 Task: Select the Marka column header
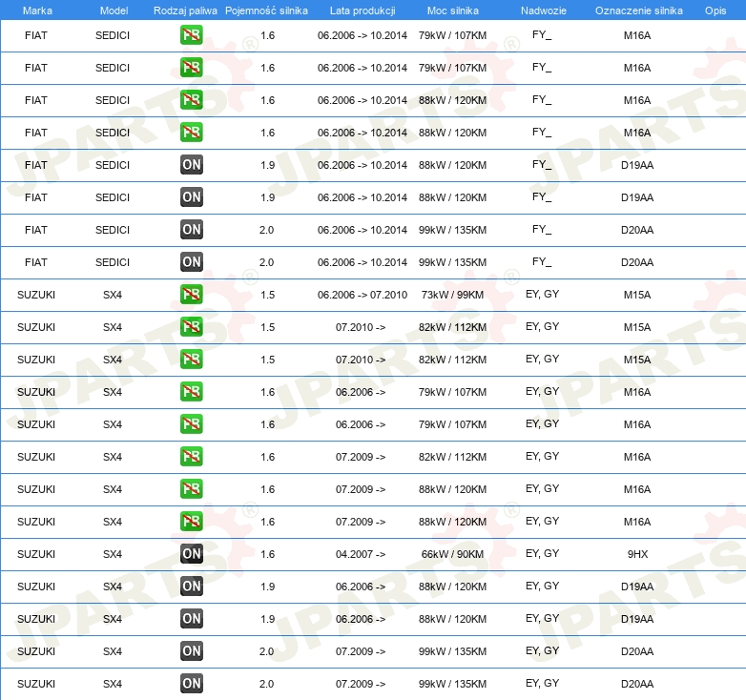[x=37, y=10]
